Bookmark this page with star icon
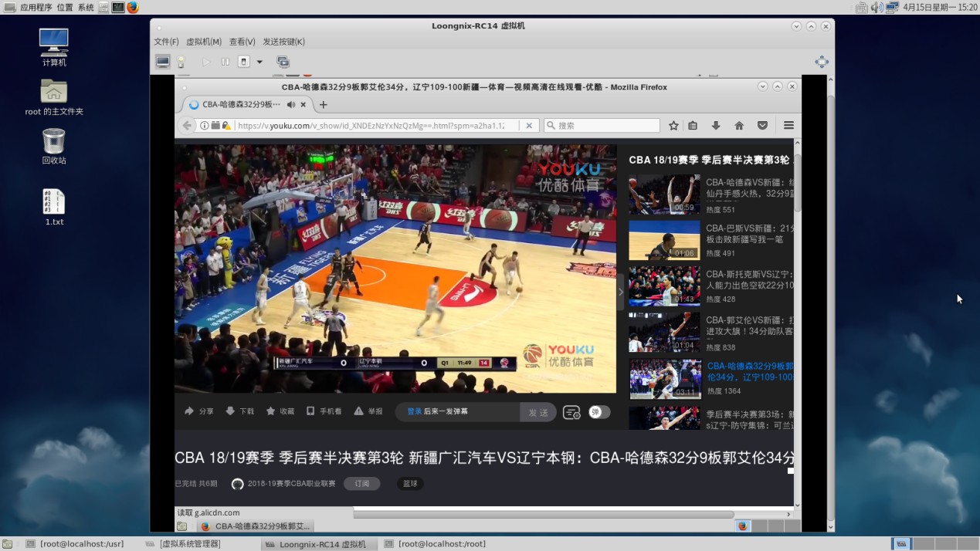Screen dimensions: 980x551 tap(673, 125)
